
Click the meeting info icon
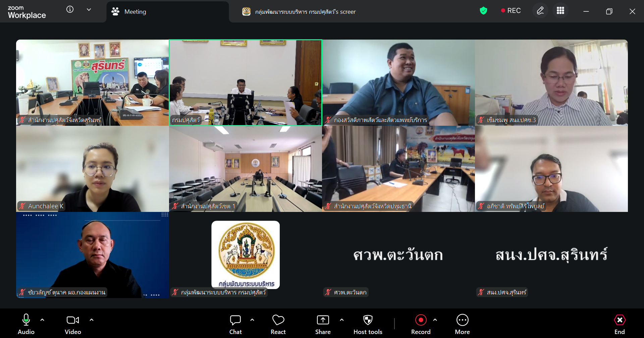click(x=70, y=9)
